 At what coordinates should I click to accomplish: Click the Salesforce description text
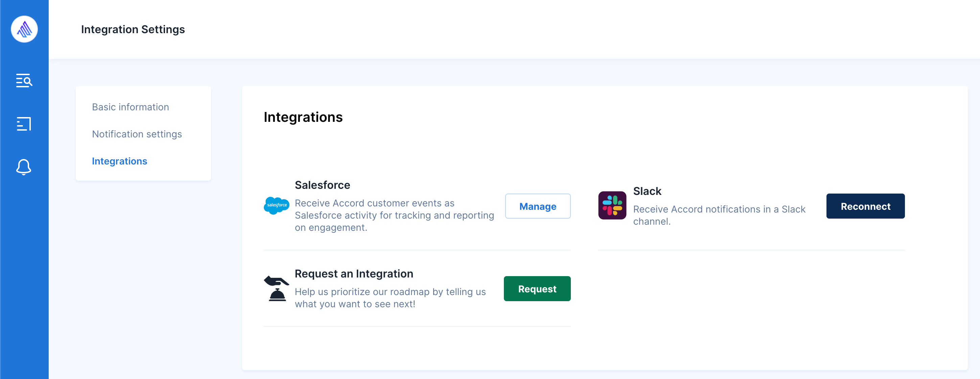(x=394, y=215)
